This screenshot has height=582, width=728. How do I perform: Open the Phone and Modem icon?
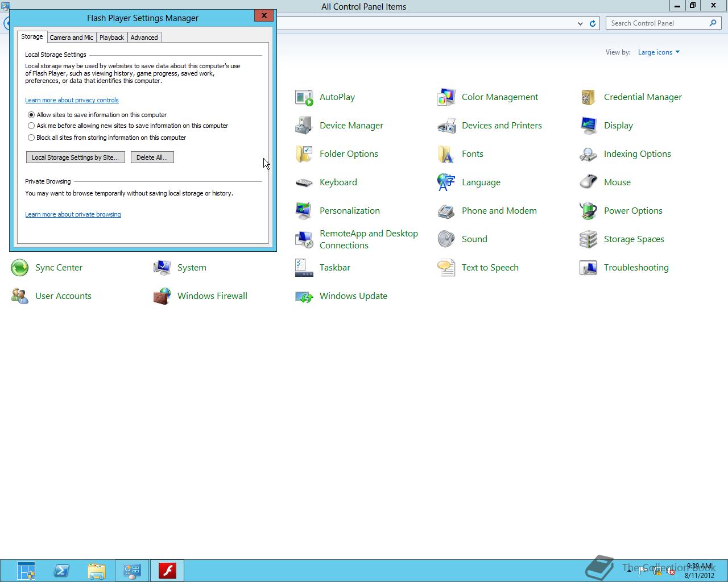446,211
